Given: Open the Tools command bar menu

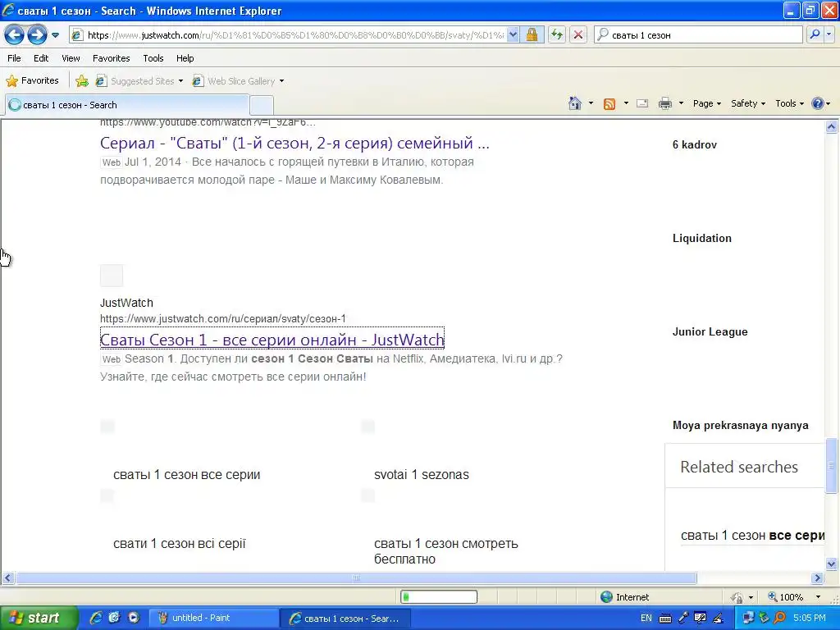Looking at the screenshot, I should pos(789,103).
